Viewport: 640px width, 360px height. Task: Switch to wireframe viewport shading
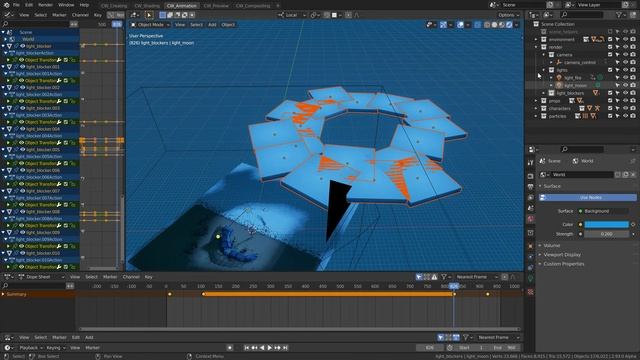click(487, 25)
